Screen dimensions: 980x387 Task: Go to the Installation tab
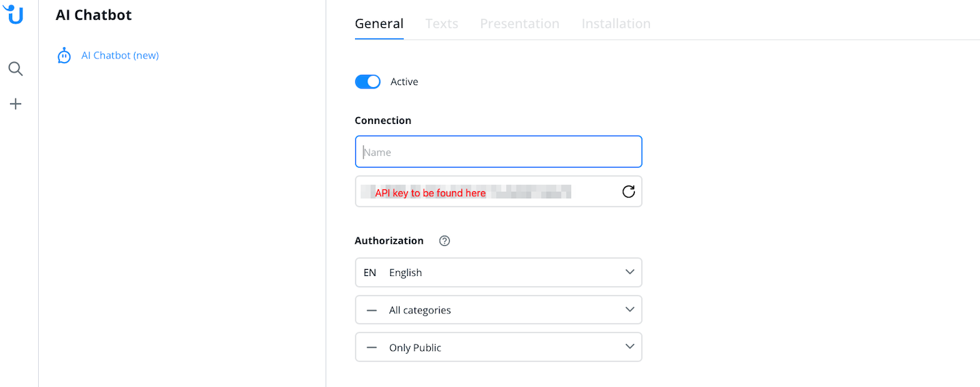click(x=616, y=24)
